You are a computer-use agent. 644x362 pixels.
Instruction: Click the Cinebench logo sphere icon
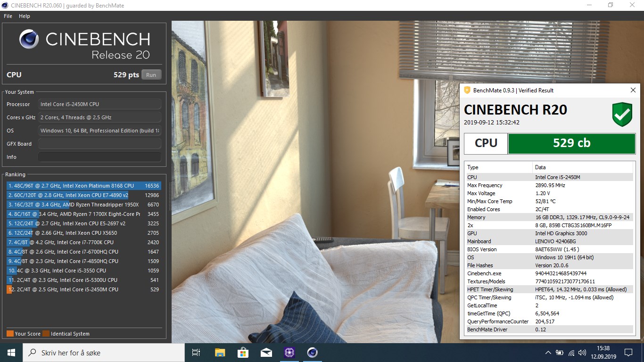[x=29, y=39]
